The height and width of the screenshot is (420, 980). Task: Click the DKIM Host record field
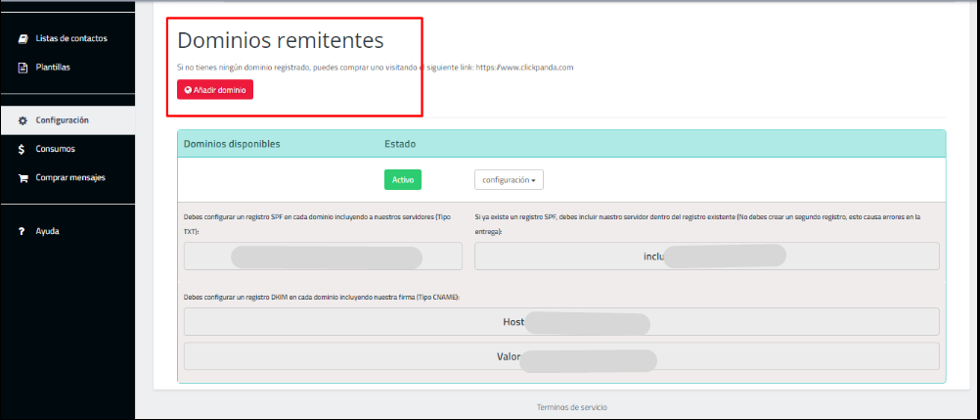(560, 322)
